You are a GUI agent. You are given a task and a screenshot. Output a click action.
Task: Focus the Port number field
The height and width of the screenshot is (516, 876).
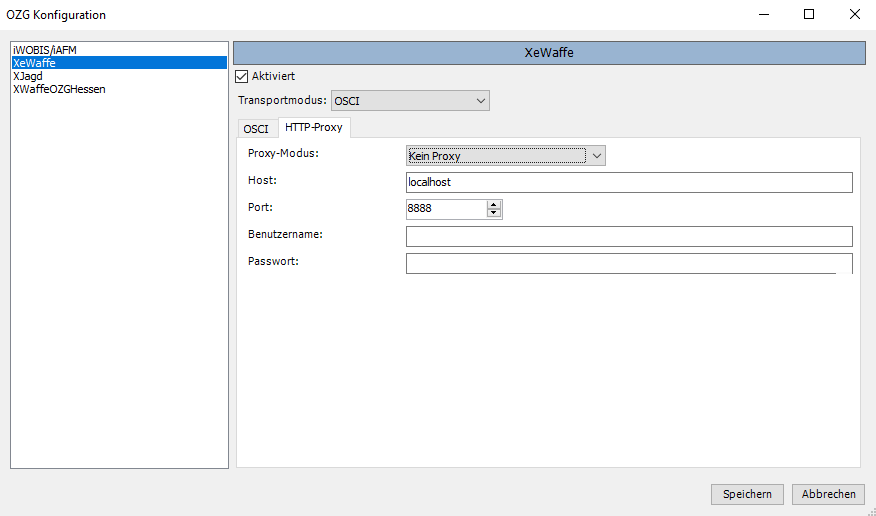(x=445, y=209)
